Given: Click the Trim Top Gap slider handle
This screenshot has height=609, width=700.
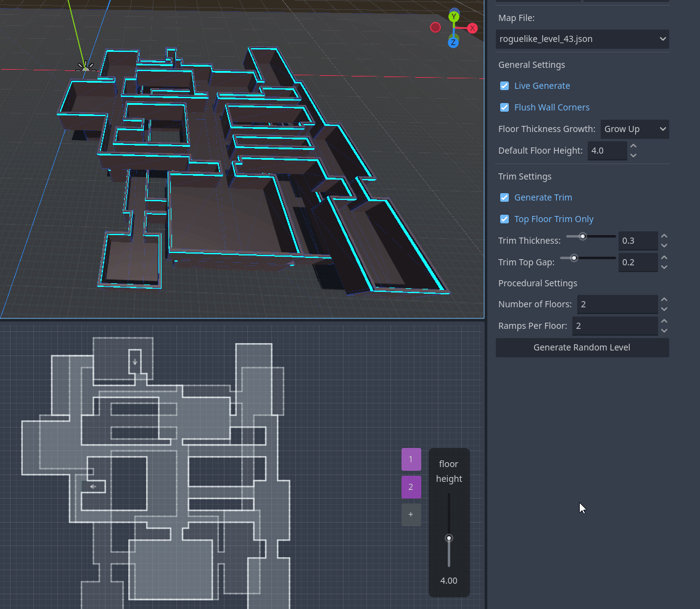Looking at the screenshot, I should pos(574,258).
